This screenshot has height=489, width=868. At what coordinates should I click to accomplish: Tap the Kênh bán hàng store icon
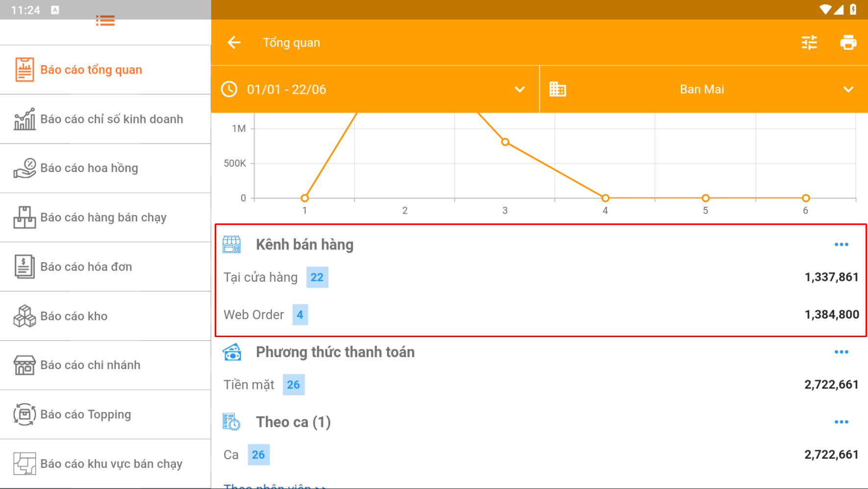click(x=232, y=244)
